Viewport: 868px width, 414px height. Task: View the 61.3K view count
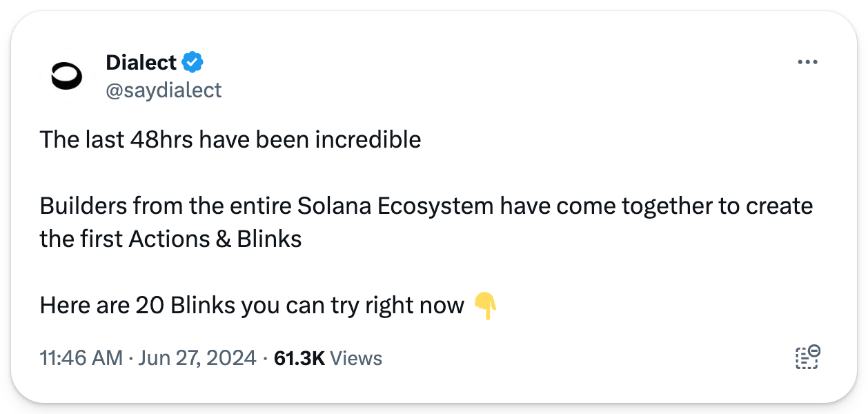point(299,358)
